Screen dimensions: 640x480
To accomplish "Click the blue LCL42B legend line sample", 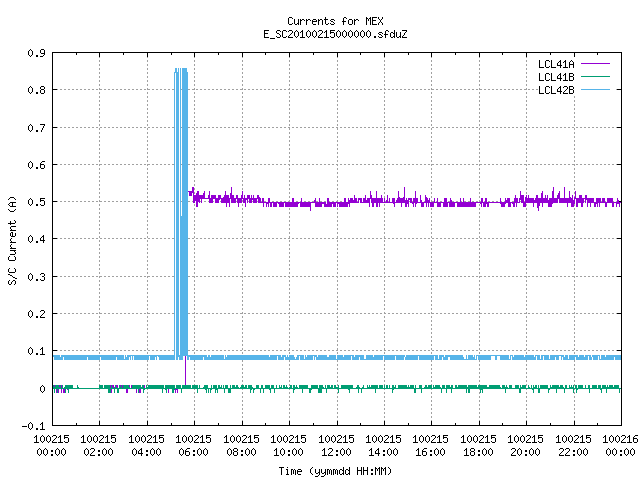I will click(x=595, y=90).
